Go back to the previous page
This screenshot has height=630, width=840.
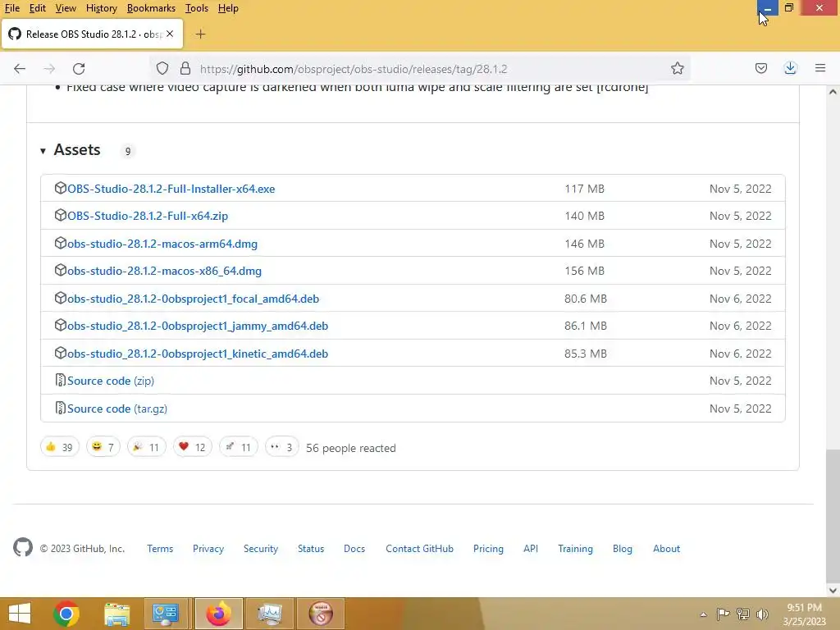tap(20, 69)
